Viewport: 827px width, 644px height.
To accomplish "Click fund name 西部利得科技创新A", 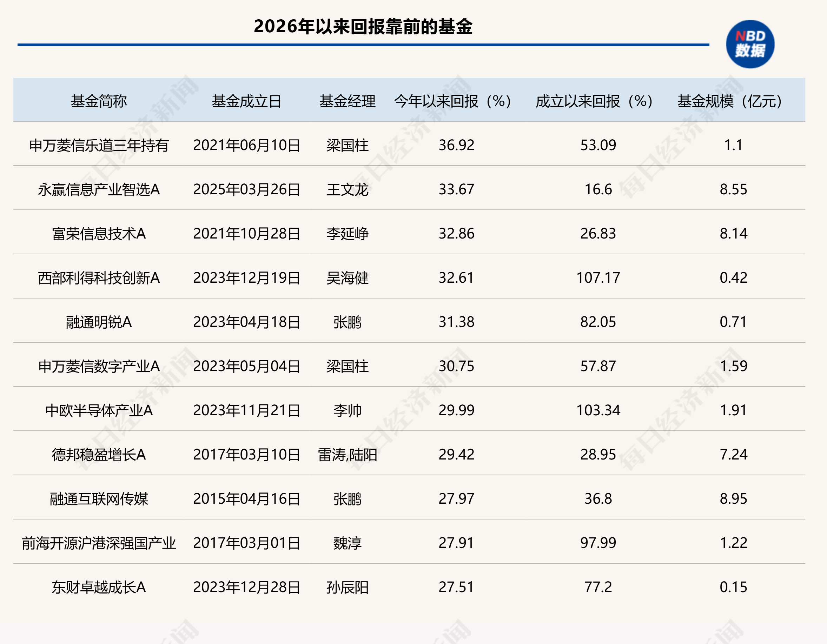I will pos(99,279).
